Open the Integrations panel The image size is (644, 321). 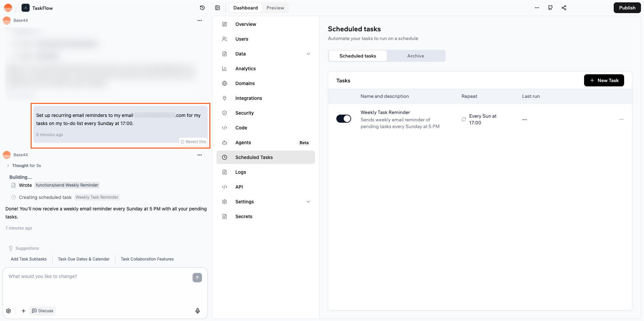click(x=248, y=98)
